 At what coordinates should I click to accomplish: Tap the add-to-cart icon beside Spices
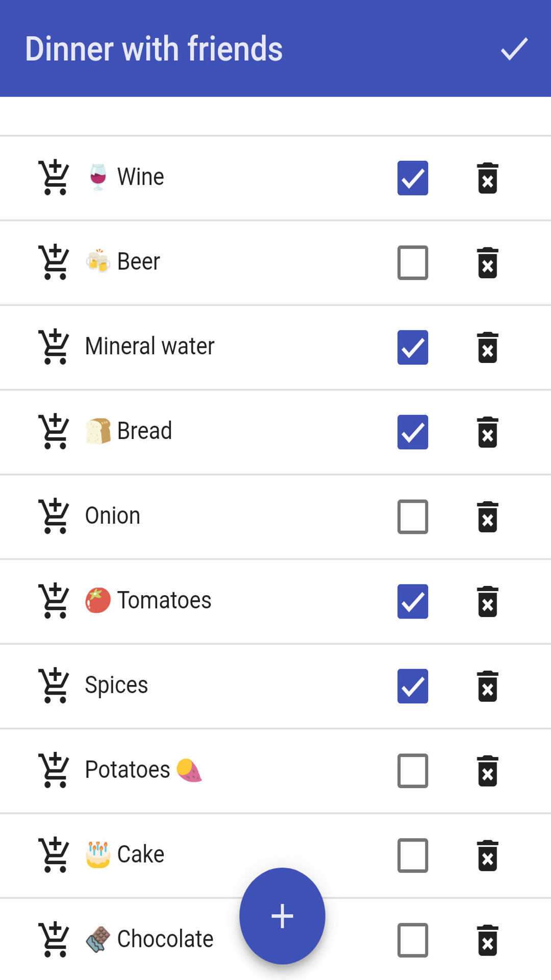click(54, 686)
